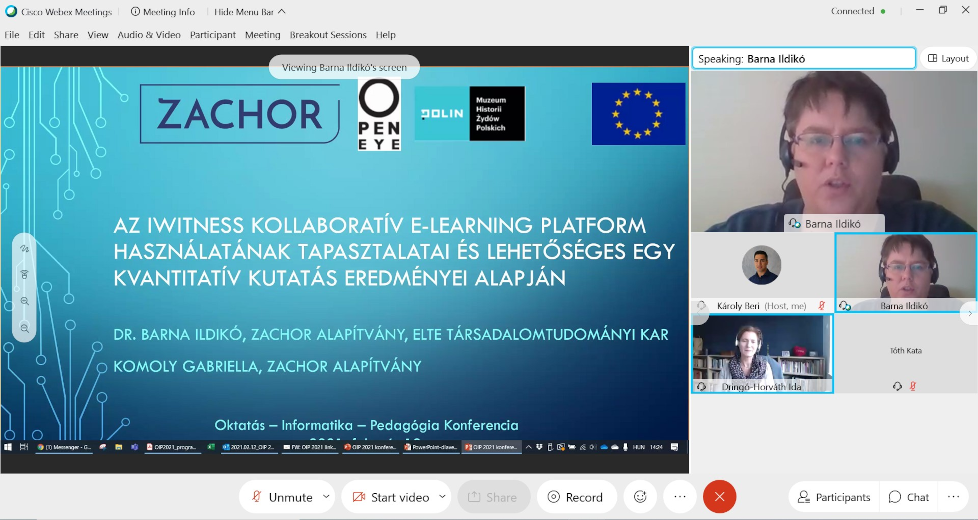
Task: End meeting with red X button
Action: tap(719, 497)
